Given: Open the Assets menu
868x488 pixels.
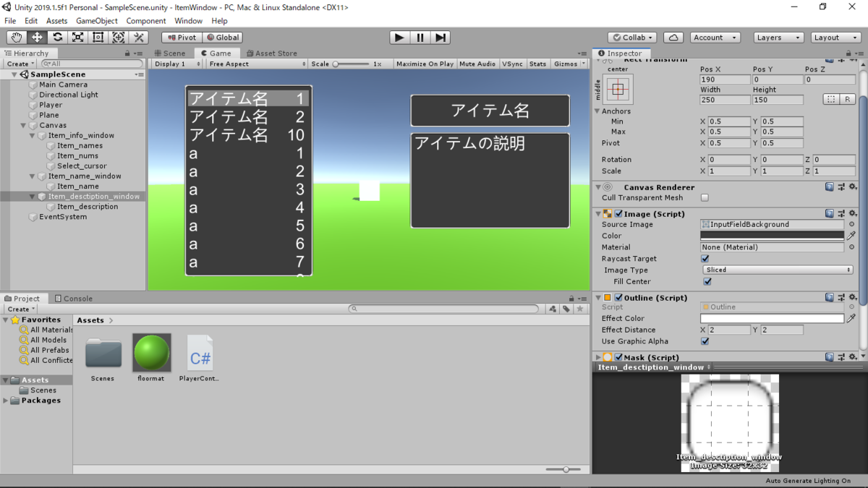Looking at the screenshot, I should point(56,21).
